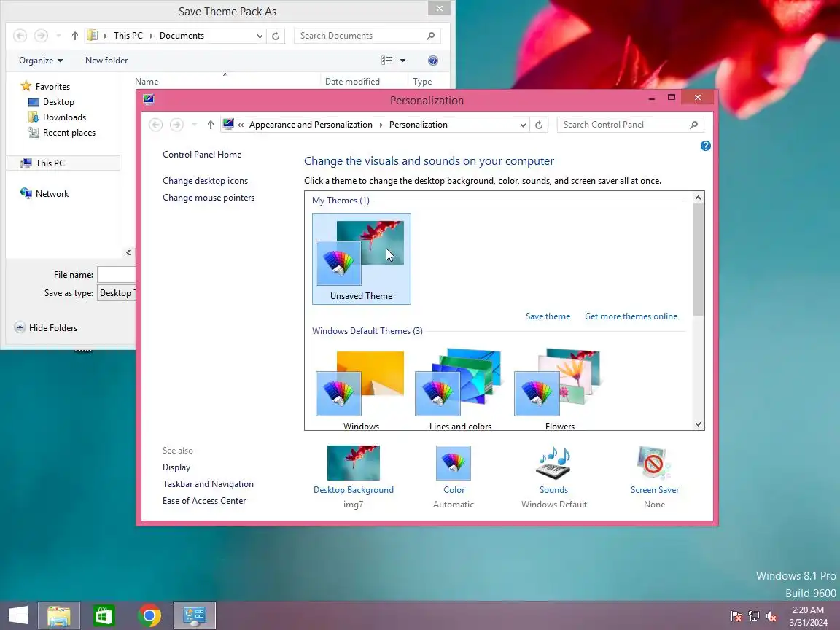The height and width of the screenshot is (630, 840).
Task: Open the Save as type dropdown
Action: click(x=116, y=294)
